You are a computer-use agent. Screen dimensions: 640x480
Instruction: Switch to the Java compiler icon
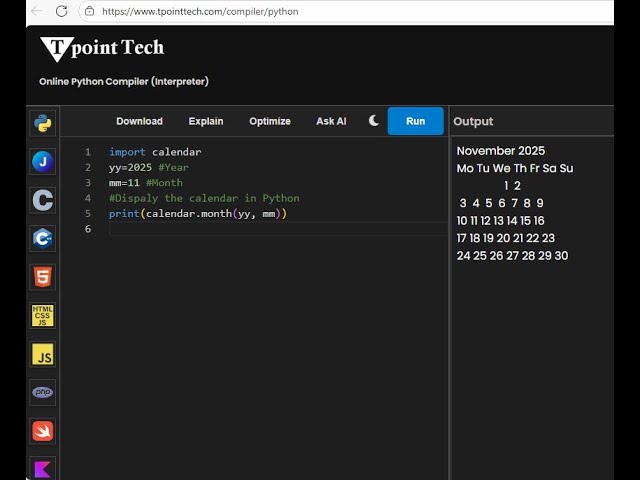click(x=43, y=162)
